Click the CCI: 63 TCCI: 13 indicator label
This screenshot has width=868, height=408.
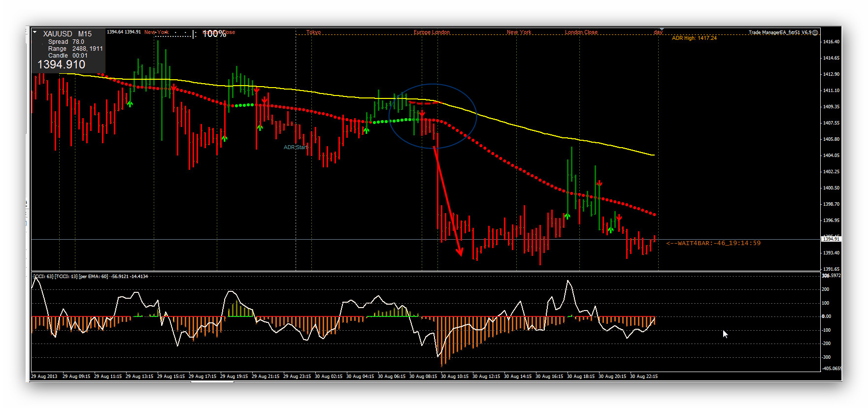pos(91,276)
